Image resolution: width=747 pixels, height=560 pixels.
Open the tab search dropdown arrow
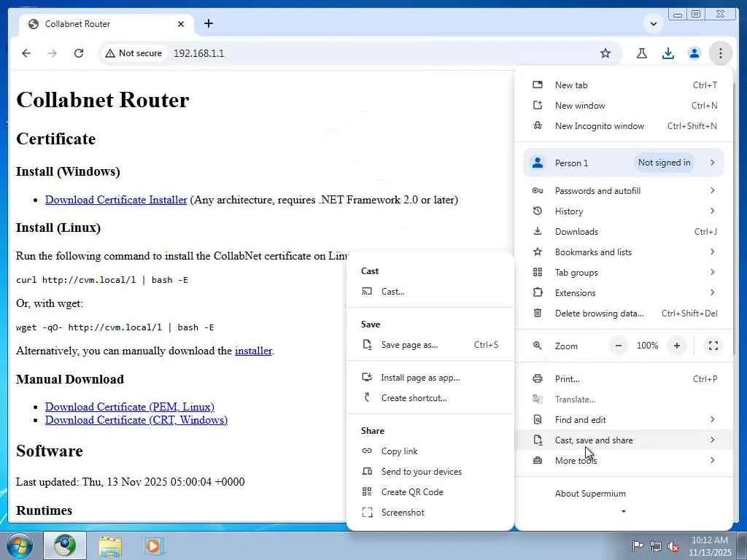pos(653,24)
